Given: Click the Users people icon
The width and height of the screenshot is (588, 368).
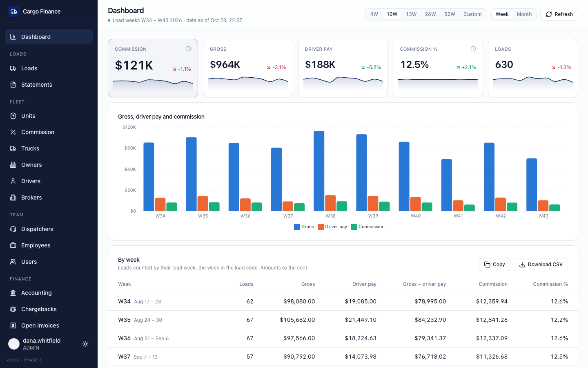Looking at the screenshot, I should (x=13, y=262).
